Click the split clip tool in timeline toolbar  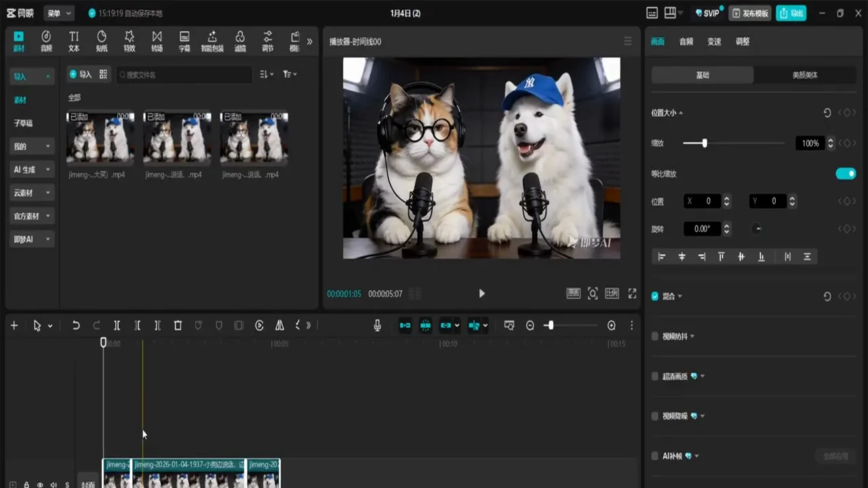[x=117, y=325]
